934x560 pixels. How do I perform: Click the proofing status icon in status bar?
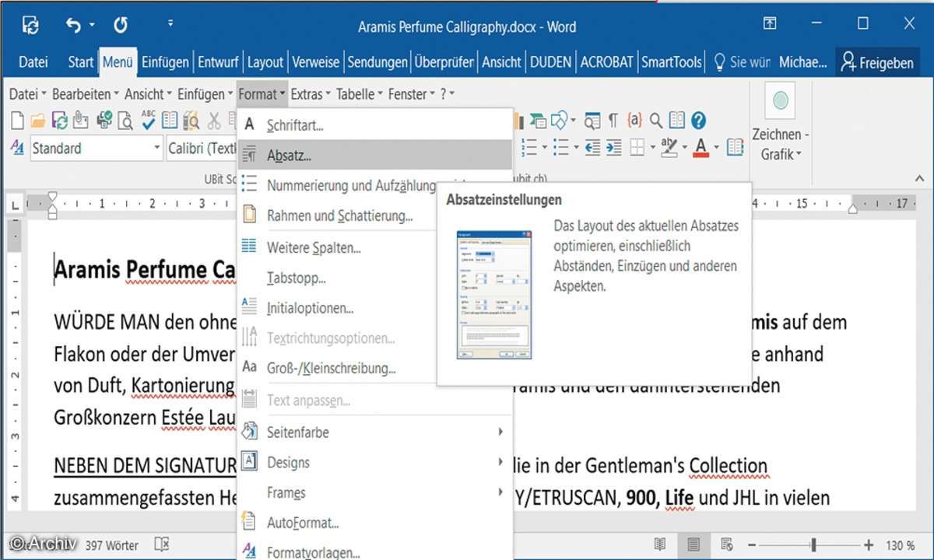pyautogui.click(x=161, y=544)
